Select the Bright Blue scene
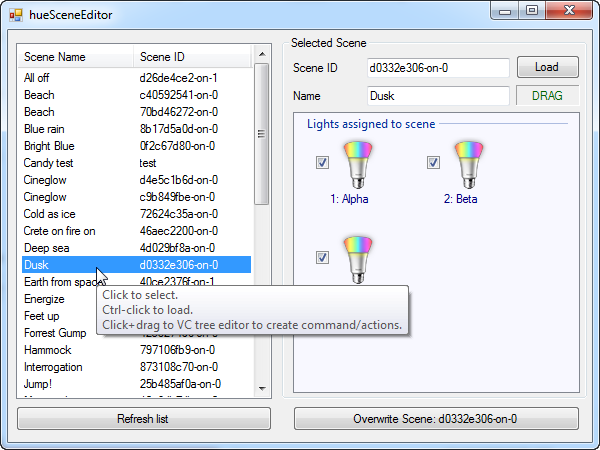Viewport: 600px width, 450px height. pos(136,146)
